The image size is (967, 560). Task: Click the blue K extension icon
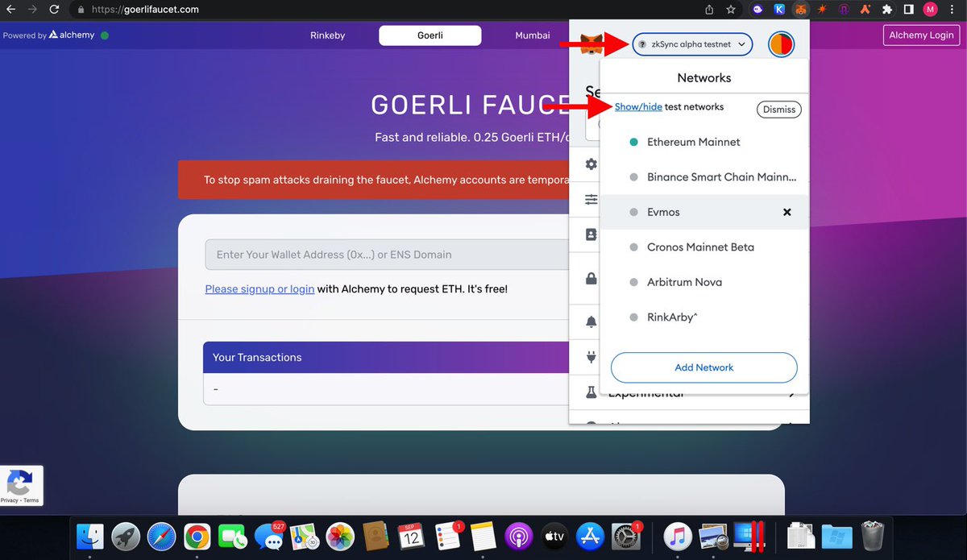[x=779, y=10]
